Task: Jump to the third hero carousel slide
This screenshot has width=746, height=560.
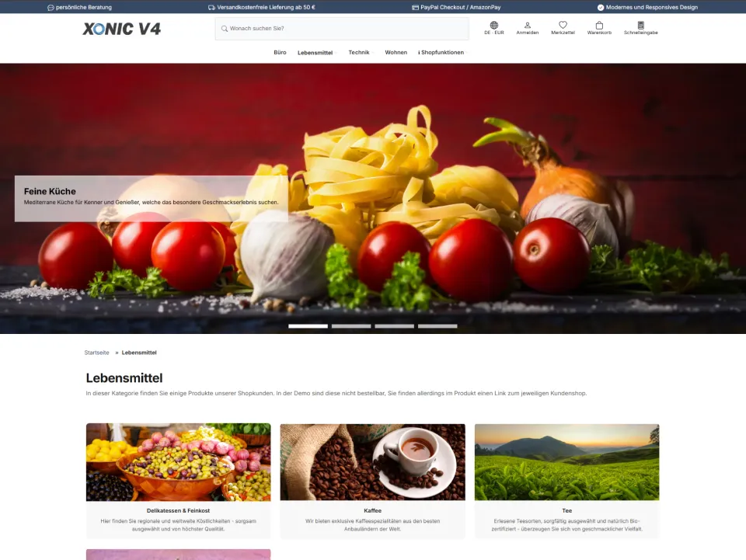Action: [x=395, y=326]
